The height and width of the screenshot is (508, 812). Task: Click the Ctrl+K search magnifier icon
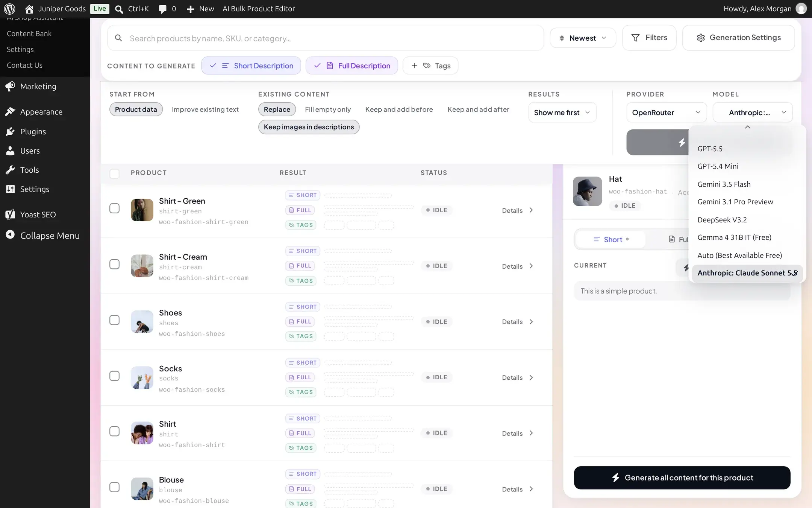pos(119,9)
